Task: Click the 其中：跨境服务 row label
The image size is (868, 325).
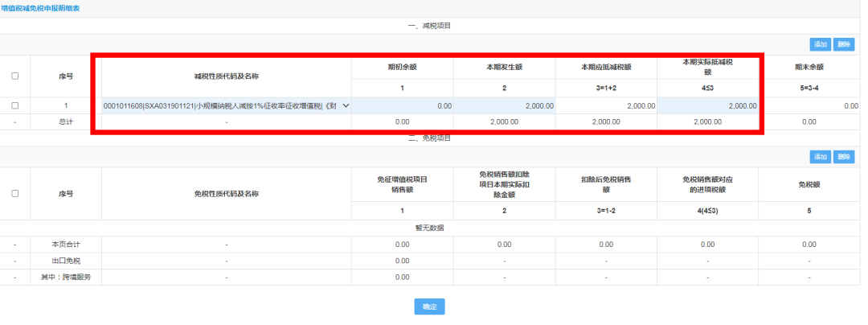Action: (66, 276)
